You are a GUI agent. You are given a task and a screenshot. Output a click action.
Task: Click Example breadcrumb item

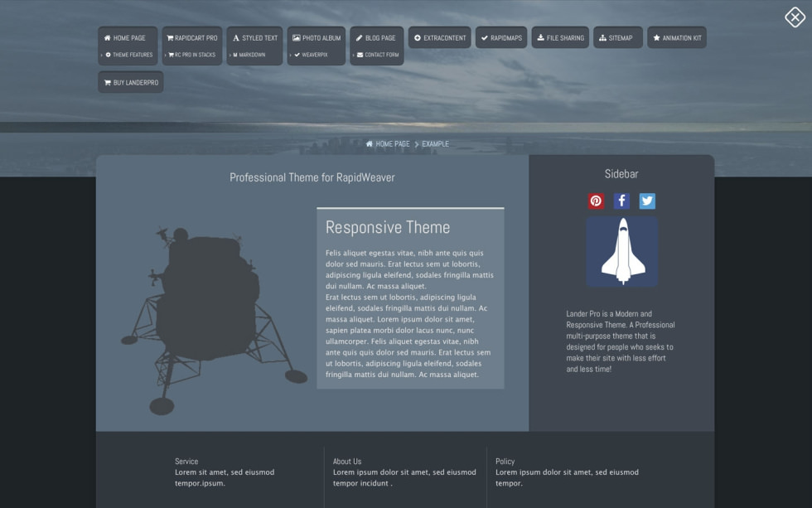pos(435,144)
